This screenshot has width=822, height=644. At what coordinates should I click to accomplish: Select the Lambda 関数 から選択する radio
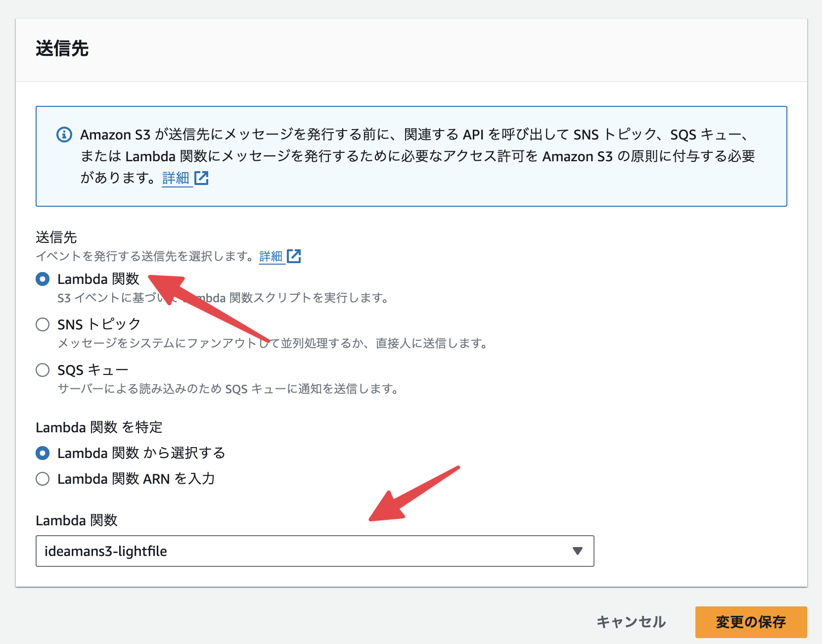point(43,454)
